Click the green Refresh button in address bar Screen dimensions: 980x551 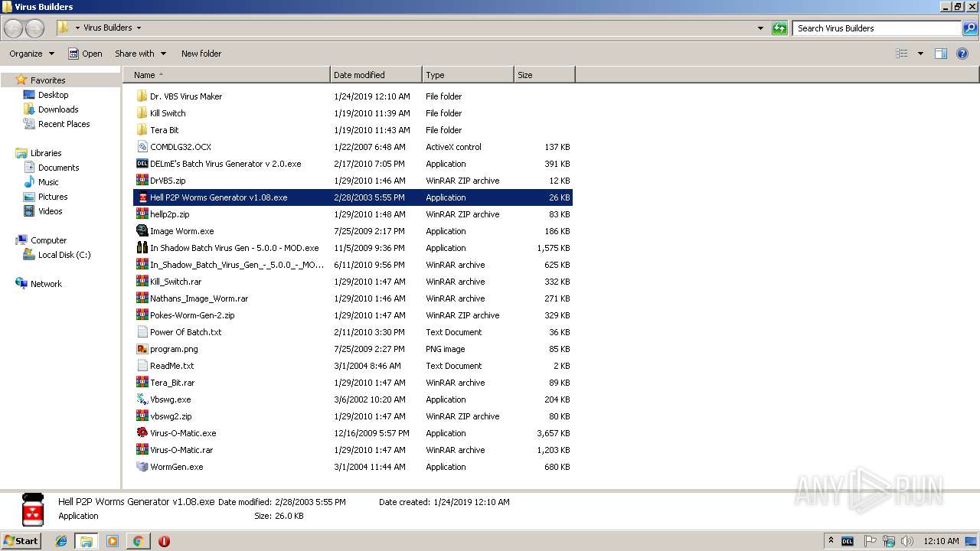click(779, 28)
